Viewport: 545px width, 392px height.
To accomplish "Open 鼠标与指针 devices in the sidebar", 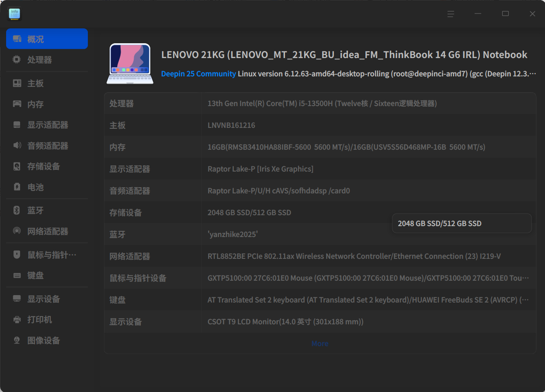I will pos(47,255).
